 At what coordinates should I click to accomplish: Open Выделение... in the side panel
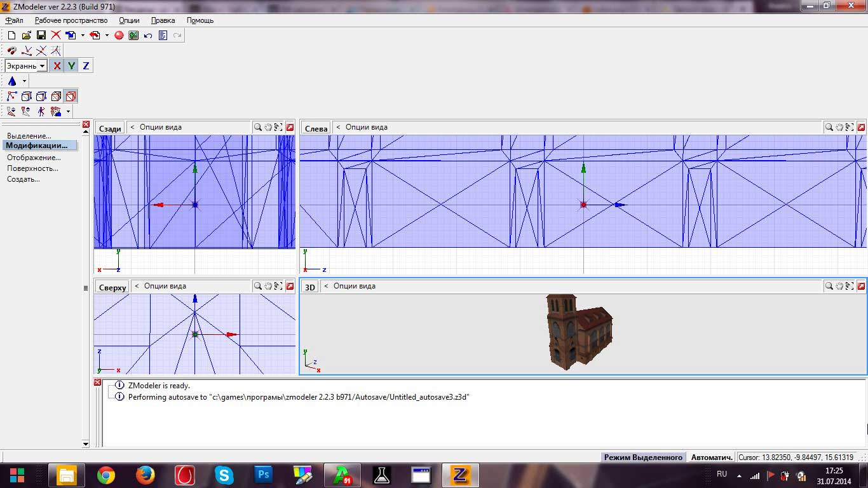29,136
